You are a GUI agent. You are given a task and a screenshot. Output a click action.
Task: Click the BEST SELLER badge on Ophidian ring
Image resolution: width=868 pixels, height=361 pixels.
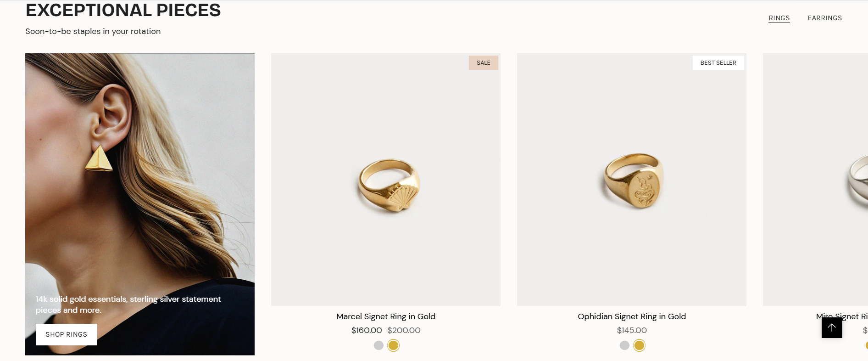[718, 63]
